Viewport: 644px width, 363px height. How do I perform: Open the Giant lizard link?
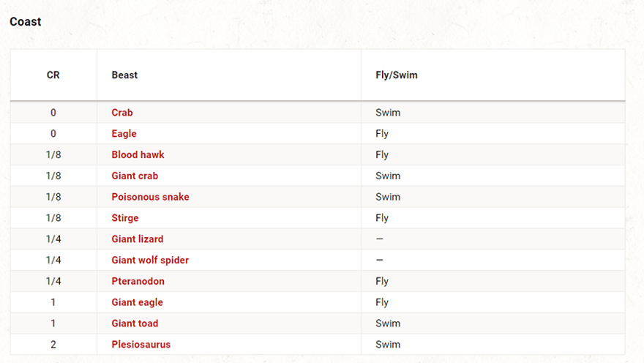pyautogui.click(x=138, y=239)
